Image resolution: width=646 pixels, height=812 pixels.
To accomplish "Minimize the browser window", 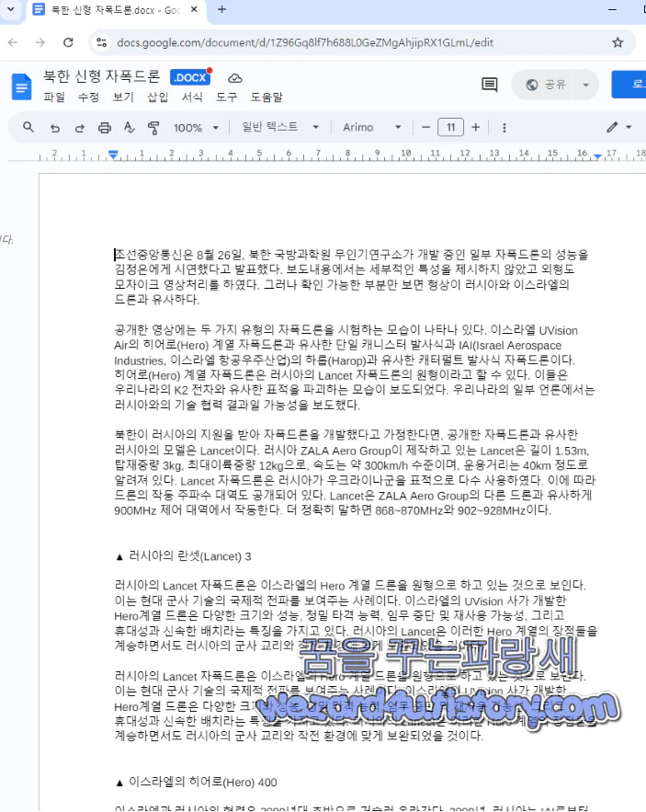I will pos(612,9).
